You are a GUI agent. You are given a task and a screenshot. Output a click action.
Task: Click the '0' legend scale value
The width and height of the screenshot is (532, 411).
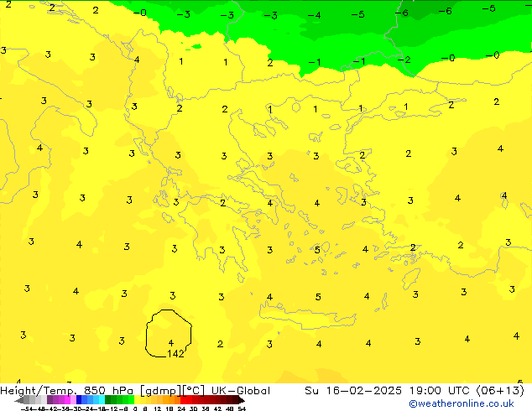coord(135,408)
